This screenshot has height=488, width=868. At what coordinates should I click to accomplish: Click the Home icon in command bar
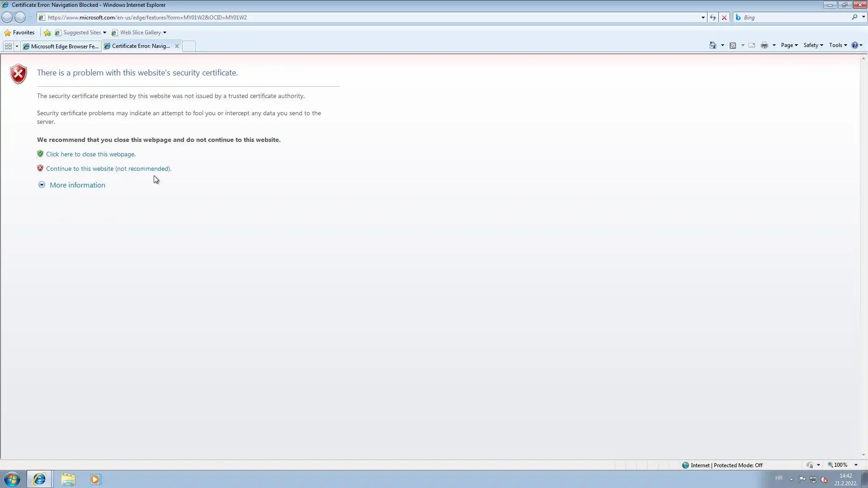712,45
